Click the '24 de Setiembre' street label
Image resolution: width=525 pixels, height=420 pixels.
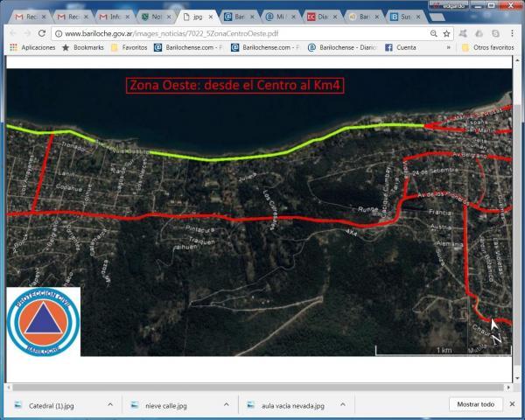435,171
